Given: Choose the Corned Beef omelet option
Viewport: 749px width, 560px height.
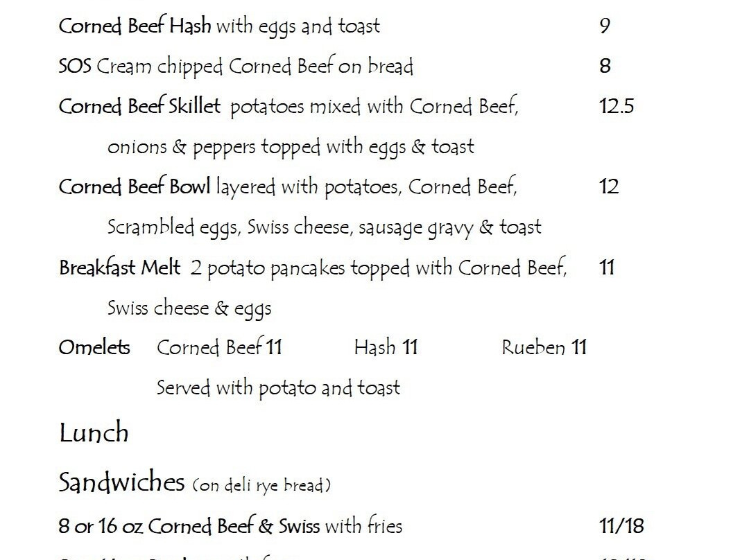Looking at the screenshot, I should 219,347.
